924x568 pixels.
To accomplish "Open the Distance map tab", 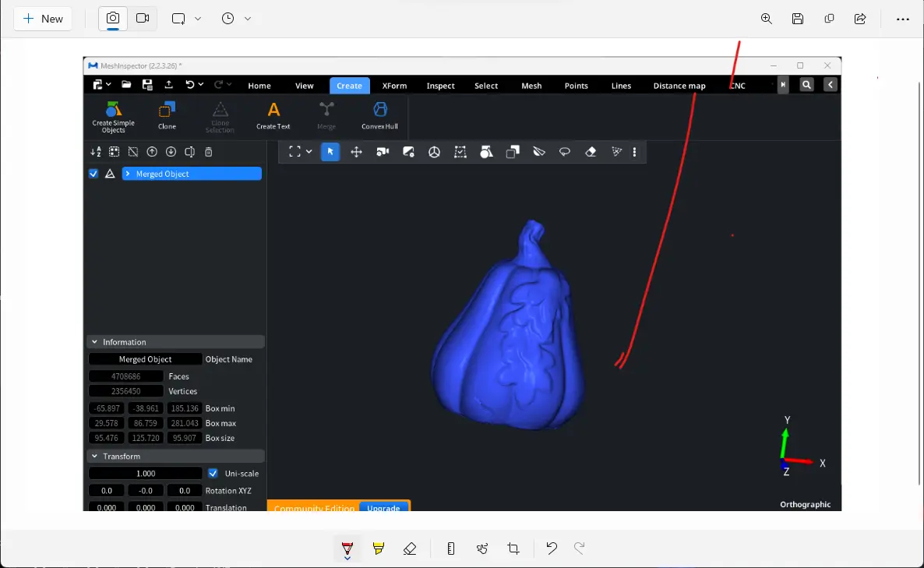I will tap(679, 86).
